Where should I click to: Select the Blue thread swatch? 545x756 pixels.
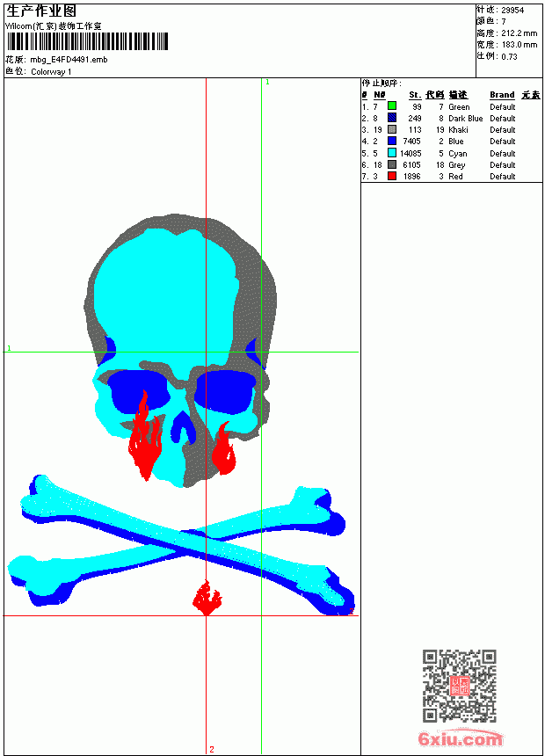tap(392, 141)
